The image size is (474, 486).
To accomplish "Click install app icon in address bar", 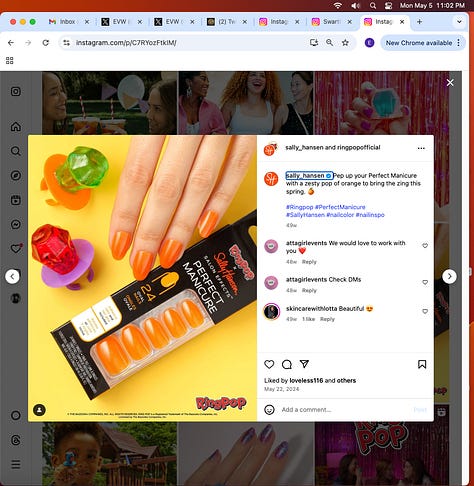I will (314, 43).
